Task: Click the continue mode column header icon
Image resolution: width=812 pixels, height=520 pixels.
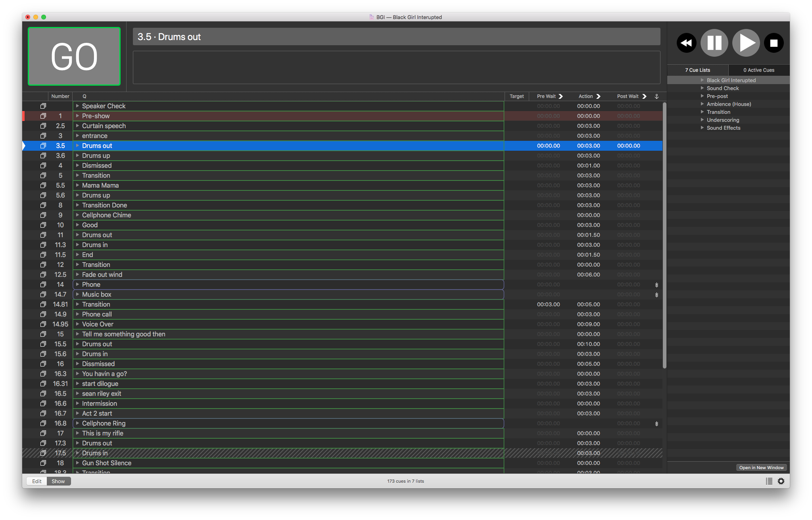Action: click(x=657, y=96)
